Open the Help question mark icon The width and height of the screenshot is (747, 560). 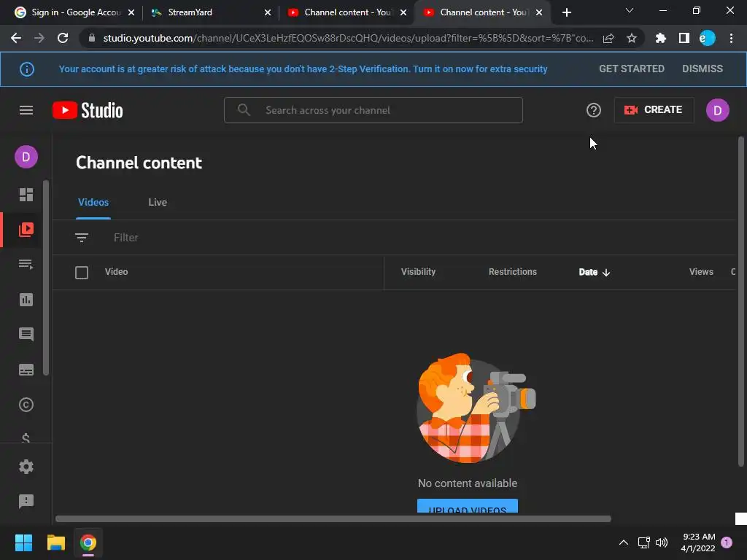pyautogui.click(x=593, y=111)
